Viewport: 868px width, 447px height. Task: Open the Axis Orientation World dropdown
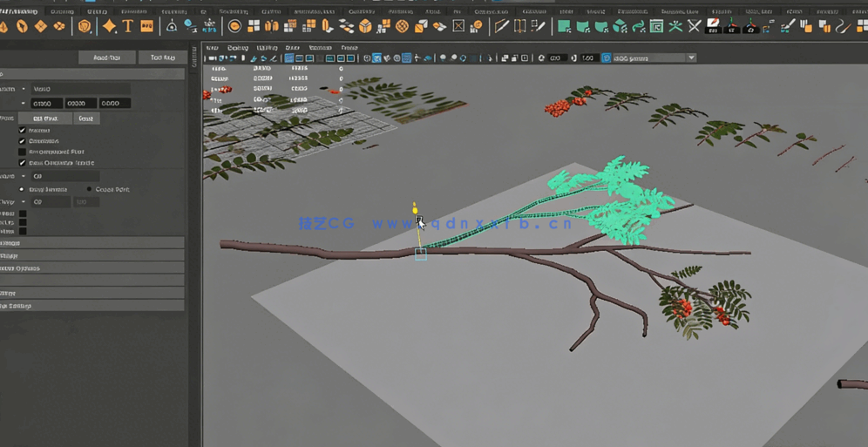pos(78,89)
